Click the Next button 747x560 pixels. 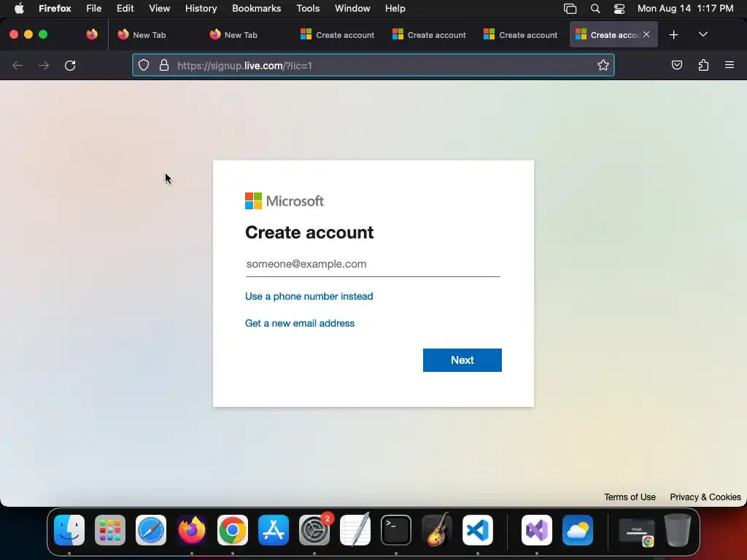click(x=462, y=360)
